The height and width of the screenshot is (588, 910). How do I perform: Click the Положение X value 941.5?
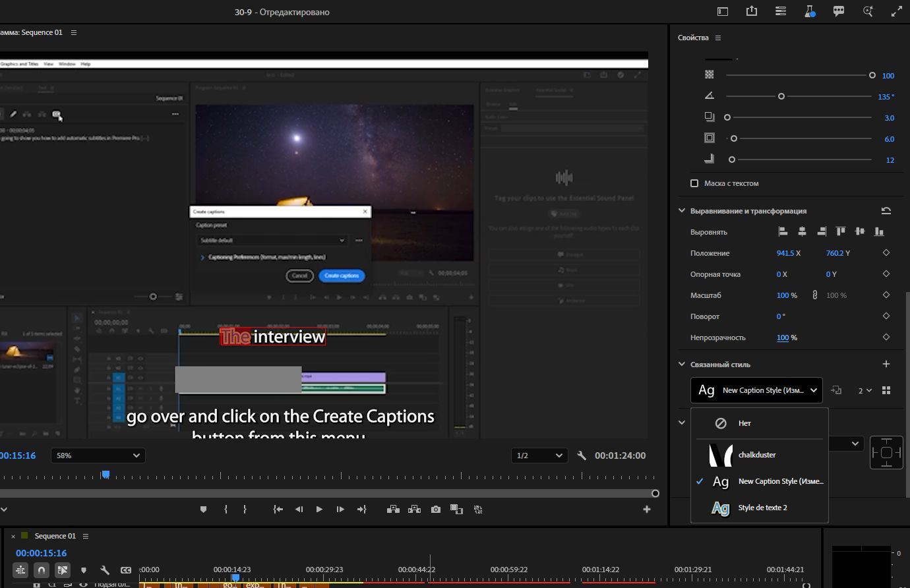coord(785,253)
